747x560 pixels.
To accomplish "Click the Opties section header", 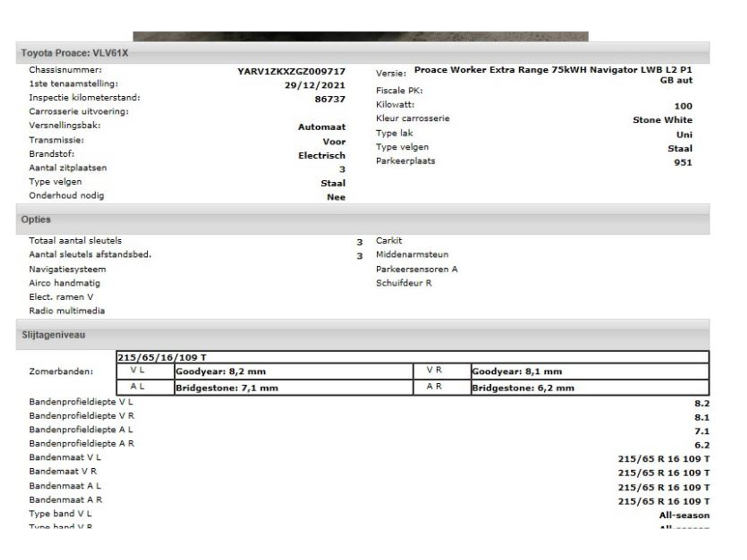I will tap(363, 219).
